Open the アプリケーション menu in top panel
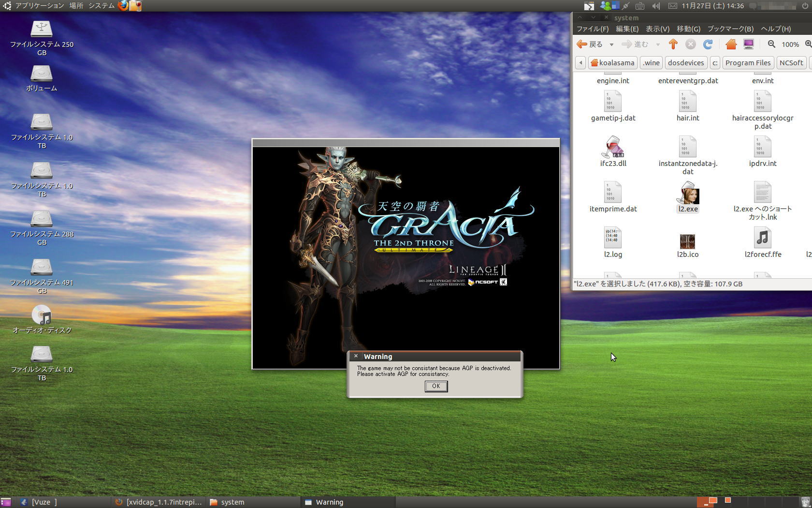This screenshot has width=812, height=508. pos(40,5)
